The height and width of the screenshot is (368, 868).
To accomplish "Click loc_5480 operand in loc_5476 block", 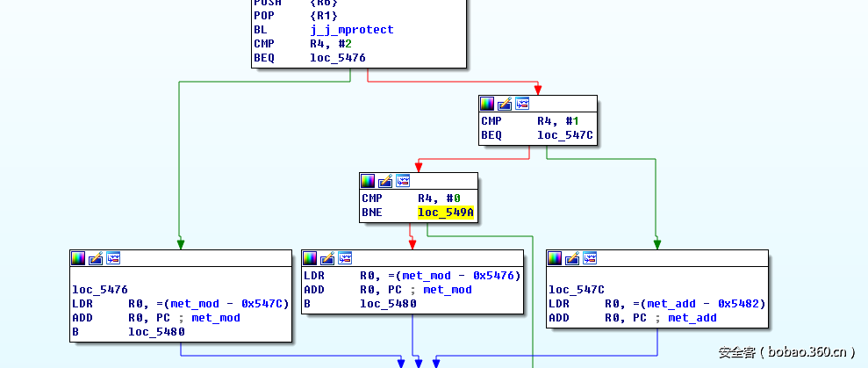I will [156, 332].
